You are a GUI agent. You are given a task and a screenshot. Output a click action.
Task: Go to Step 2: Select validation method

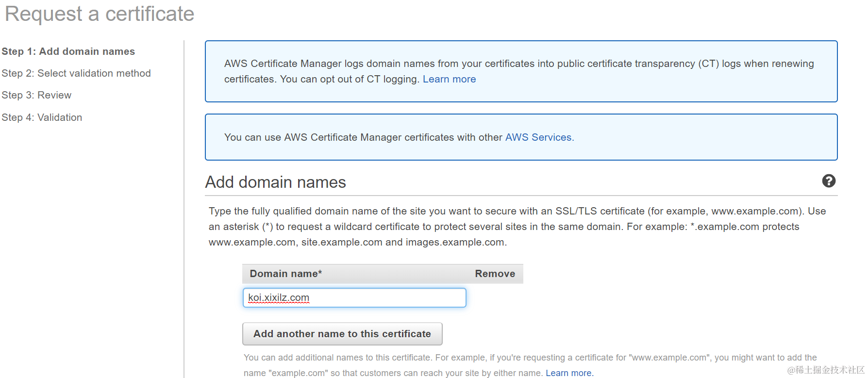(x=76, y=73)
